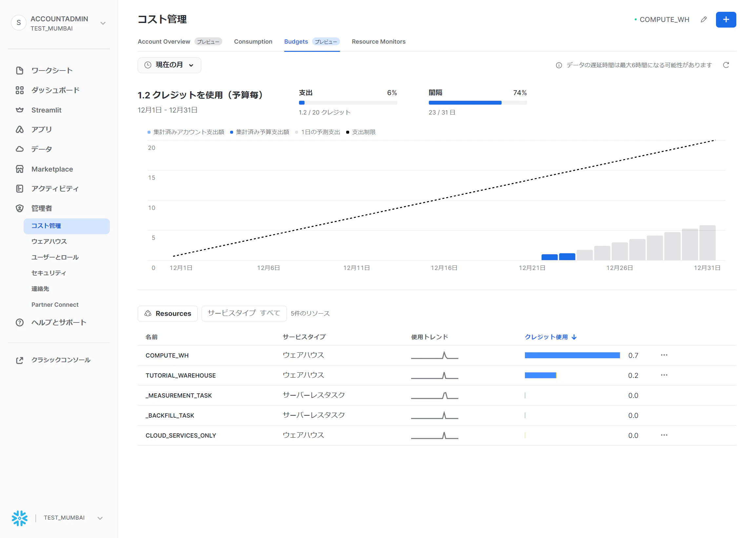
Task: Open the 現在の月 period dropdown
Action: 169,65
